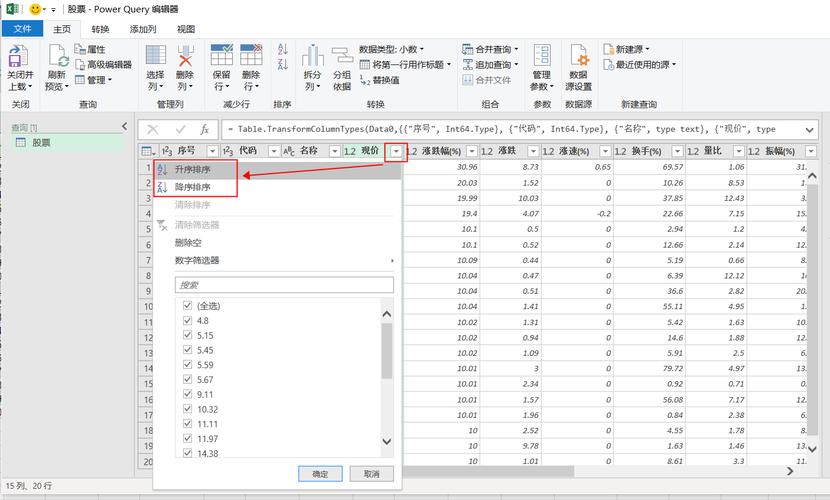The height and width of the screenshot is (500, 830).
Task: Click the Group By (分组依据) icon
Action: coord(342,56)
